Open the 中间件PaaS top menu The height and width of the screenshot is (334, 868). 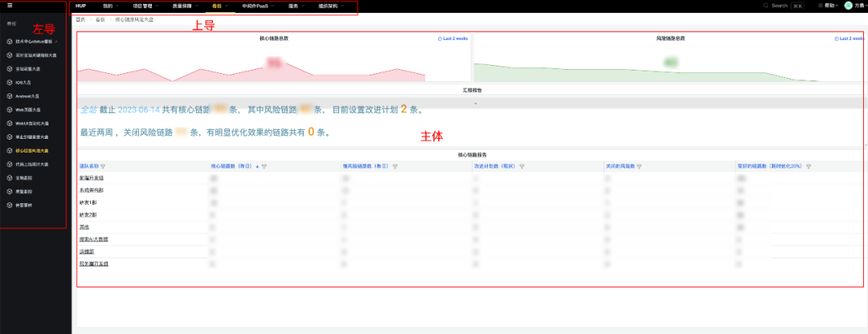256,6
